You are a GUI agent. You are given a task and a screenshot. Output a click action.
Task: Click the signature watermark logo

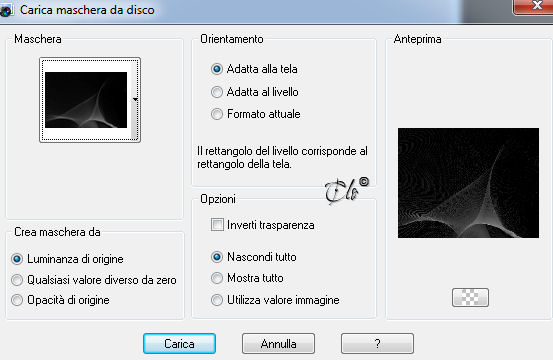[x=346, y=191]
